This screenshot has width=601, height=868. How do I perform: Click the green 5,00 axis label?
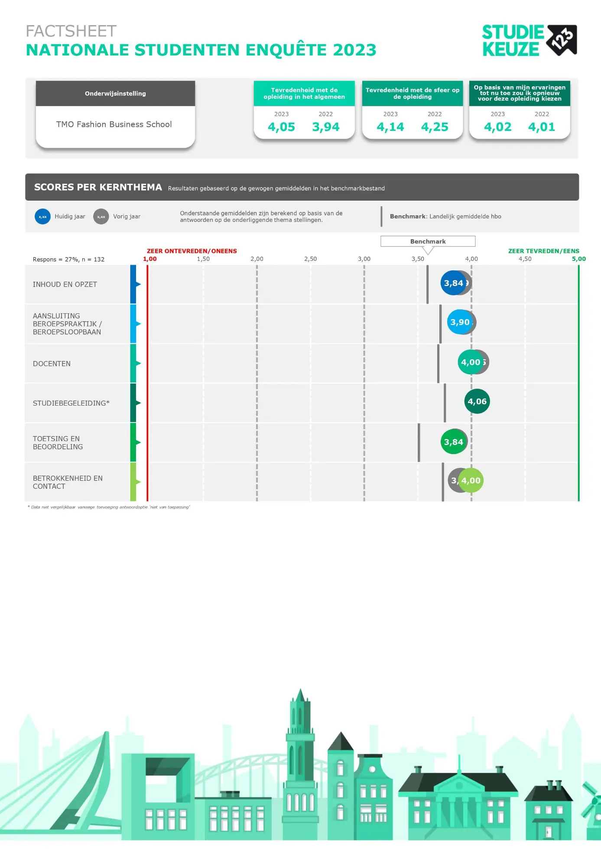coord(578,259)
